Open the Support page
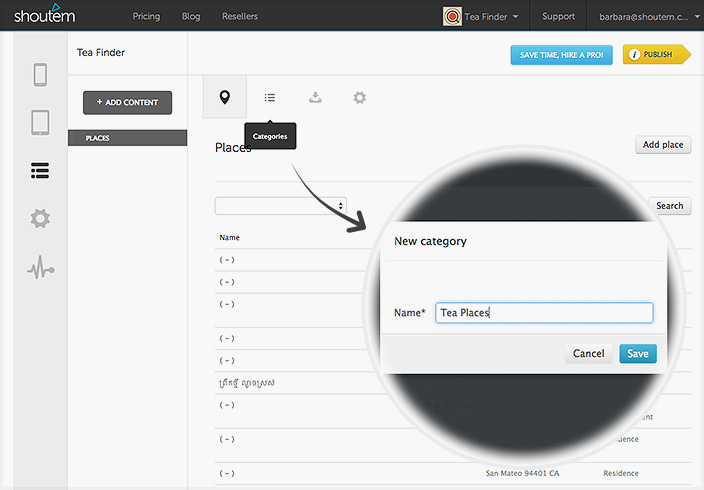 click(x=558, y=16)
